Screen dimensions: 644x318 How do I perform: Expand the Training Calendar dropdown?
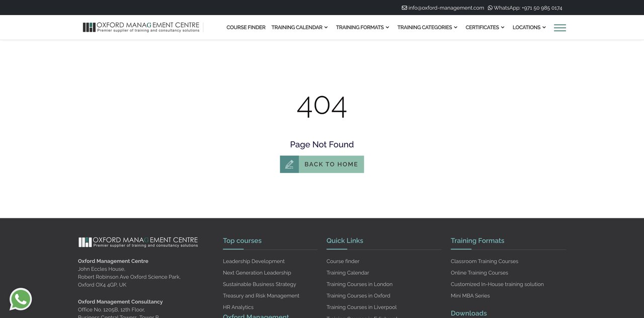(x=299, y=28)
